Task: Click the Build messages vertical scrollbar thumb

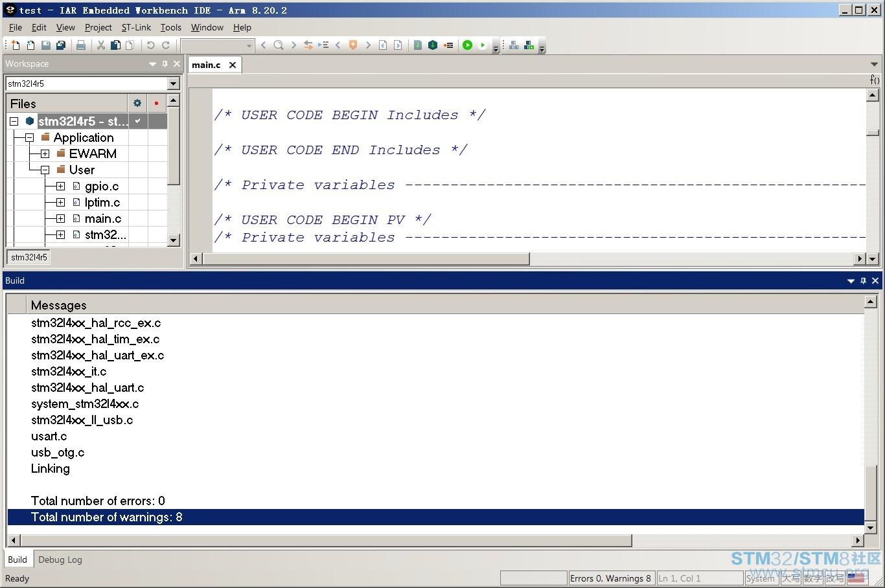Action: coord(871,493)
